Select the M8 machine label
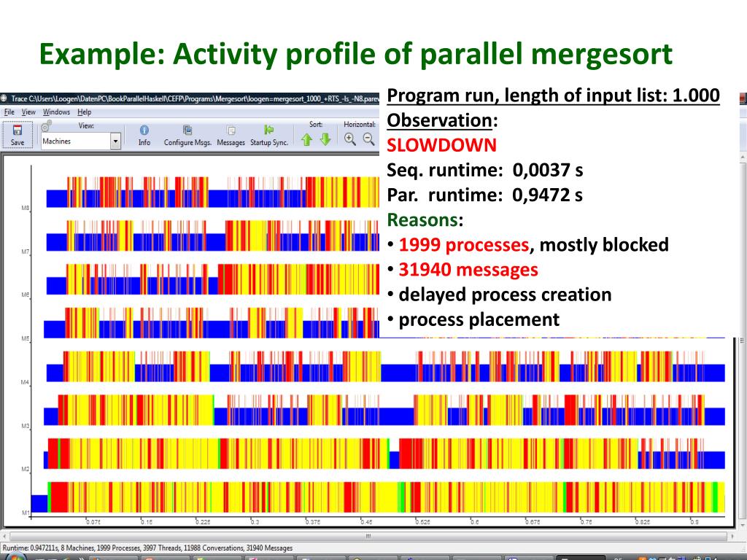 [26, 208]
